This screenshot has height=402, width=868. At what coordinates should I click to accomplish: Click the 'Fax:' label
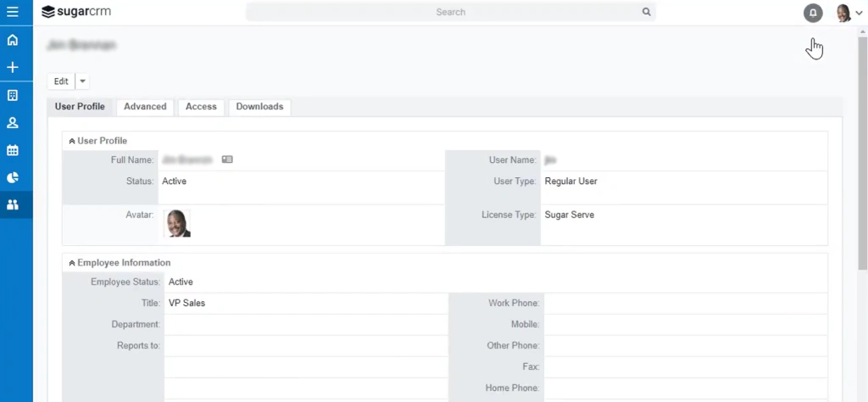pos(531,366)
